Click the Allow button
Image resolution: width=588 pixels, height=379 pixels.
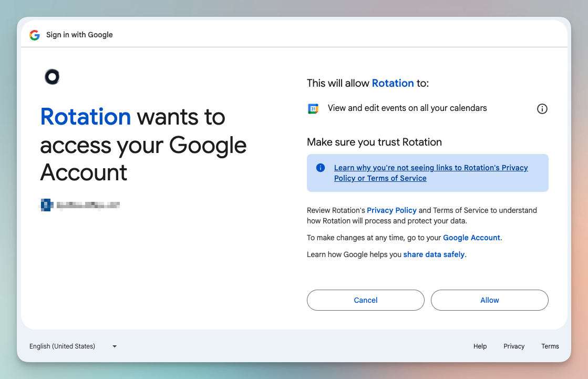[x=489, y=300]
